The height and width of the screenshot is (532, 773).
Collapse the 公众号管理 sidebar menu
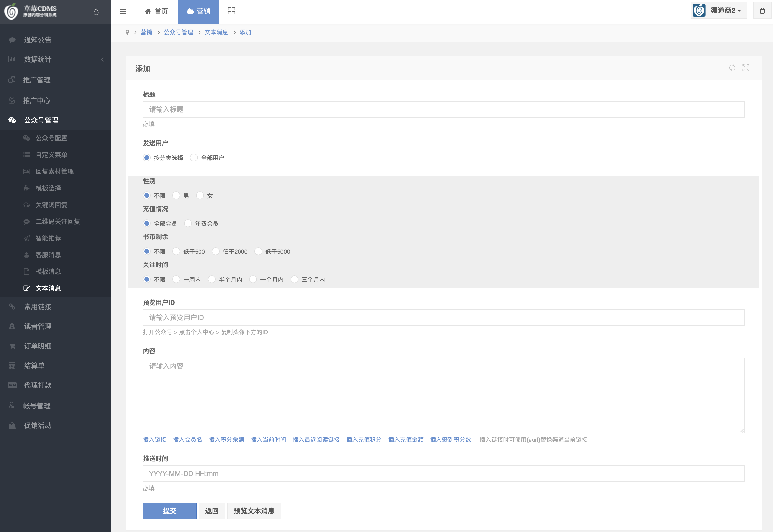[x=55, y=120]
